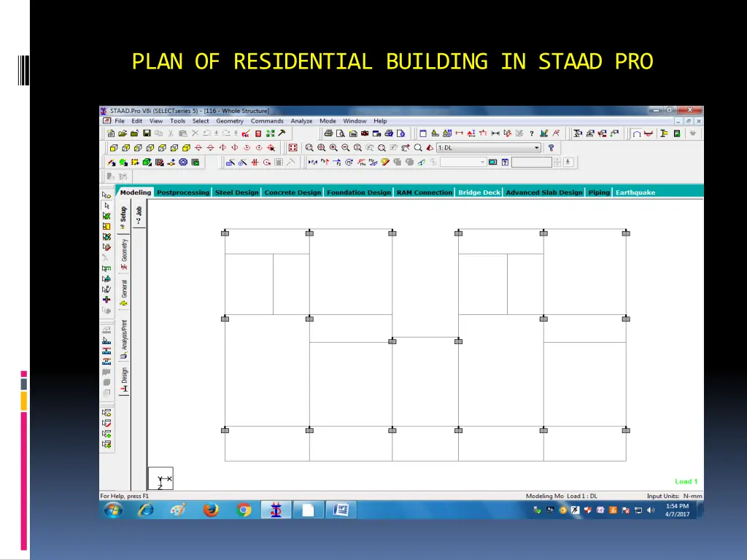Open the load case 1: DL dropdown
This screenshot has width=747, height=560.
click(x=537, y=148)
